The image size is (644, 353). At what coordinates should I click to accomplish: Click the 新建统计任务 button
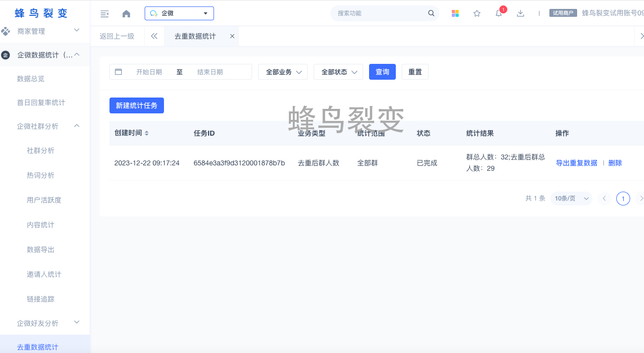(137, 105)
